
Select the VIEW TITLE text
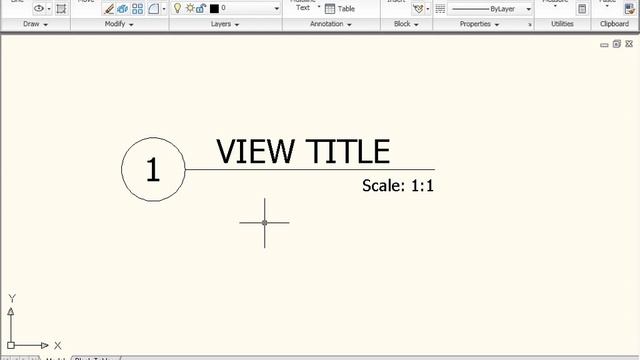coord(303,151)
